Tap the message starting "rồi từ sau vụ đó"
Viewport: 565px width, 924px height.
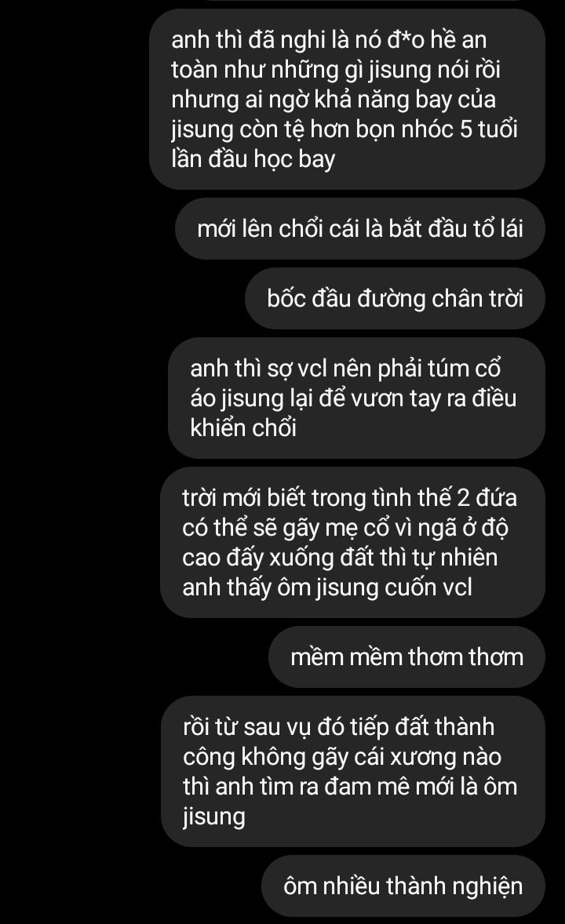352,771
